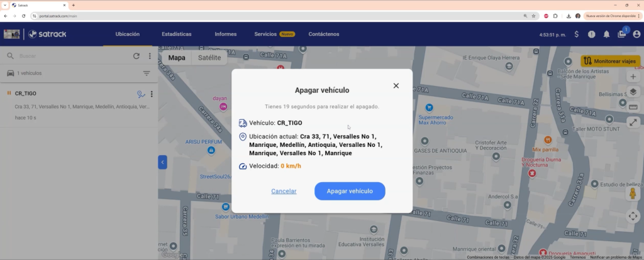Viewport: 644px width, 260px height.
Task: Select the CR_TIGO vehicle row
Action: click(x=79, y=106)
